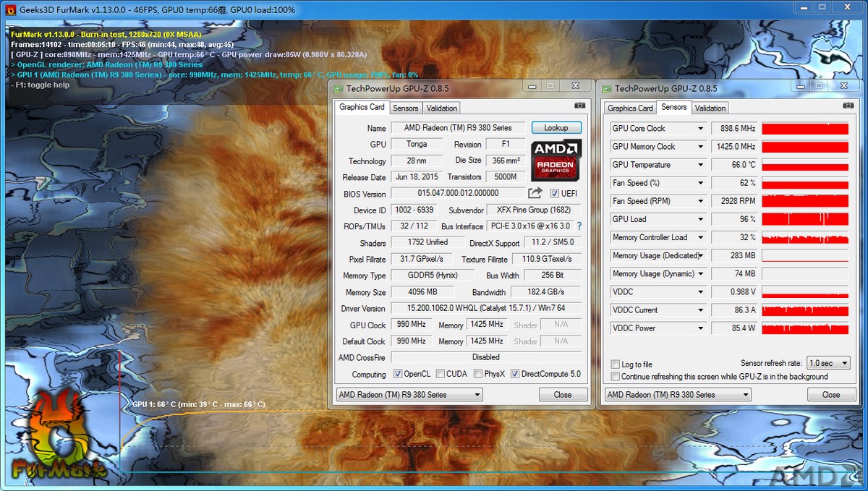Click the GPU-Z icon in Graphics Card title bar

[338, 88]
